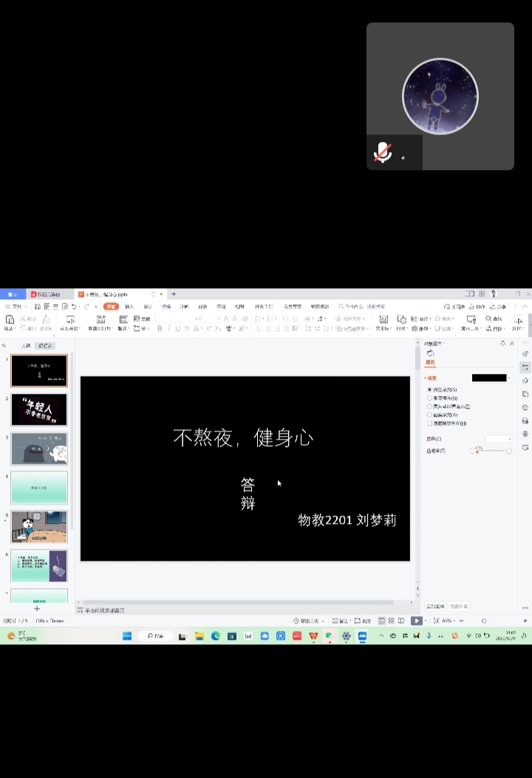
Task: Select the gradient fill radio option
Action: coord(430,397)
